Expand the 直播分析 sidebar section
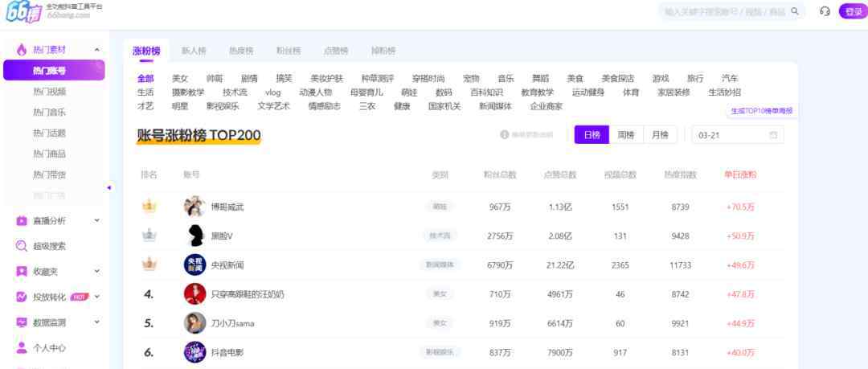Viewport: 868px width, 369px height. [x=97, y=220]
